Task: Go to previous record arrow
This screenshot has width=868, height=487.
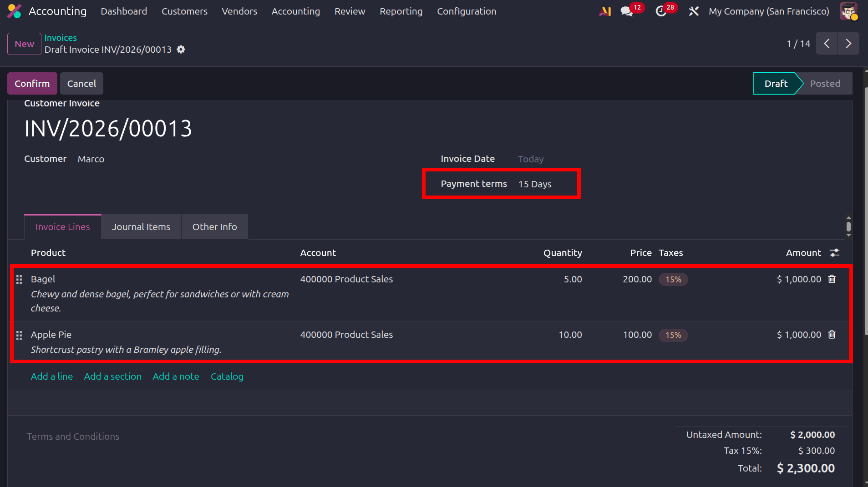Action: tap(827, 44)
